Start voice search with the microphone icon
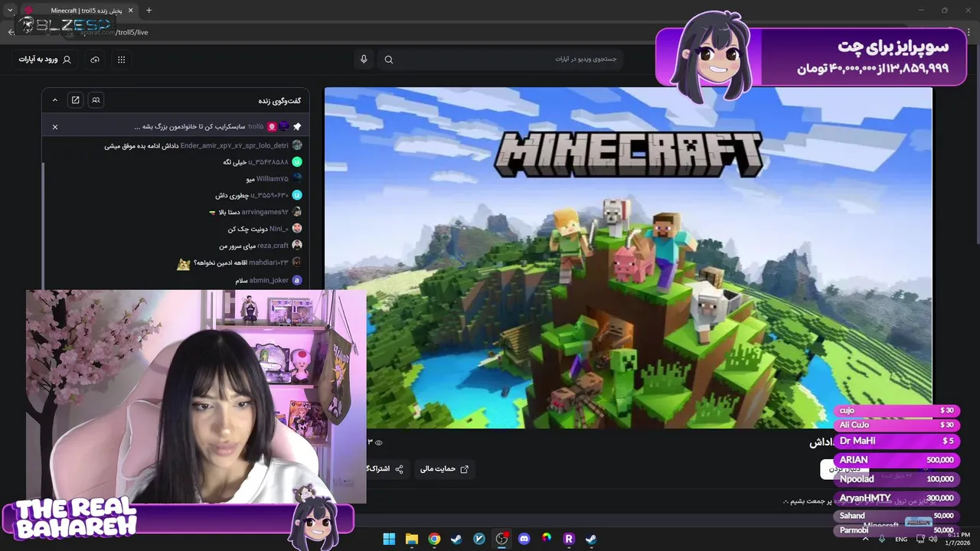This screenshot has width=980, height=551. click(x=364, y=59)
